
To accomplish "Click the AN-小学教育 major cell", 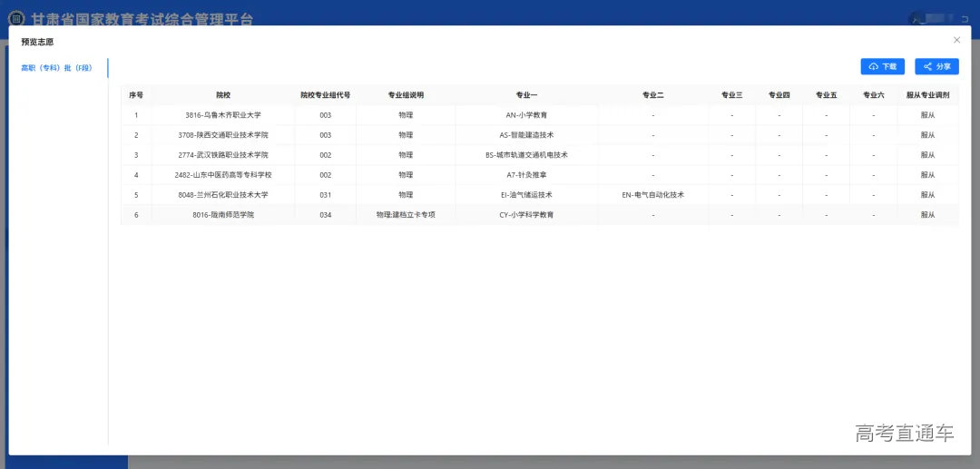I will [x=526, y=115].
